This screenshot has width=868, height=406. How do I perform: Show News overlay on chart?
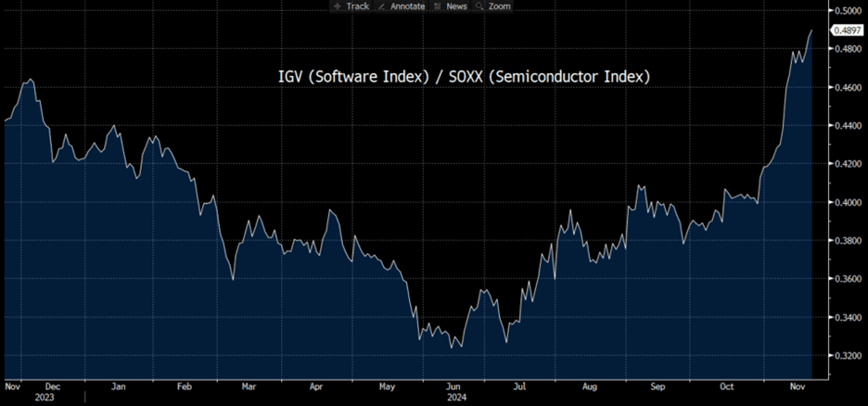[x=451, y=6]
